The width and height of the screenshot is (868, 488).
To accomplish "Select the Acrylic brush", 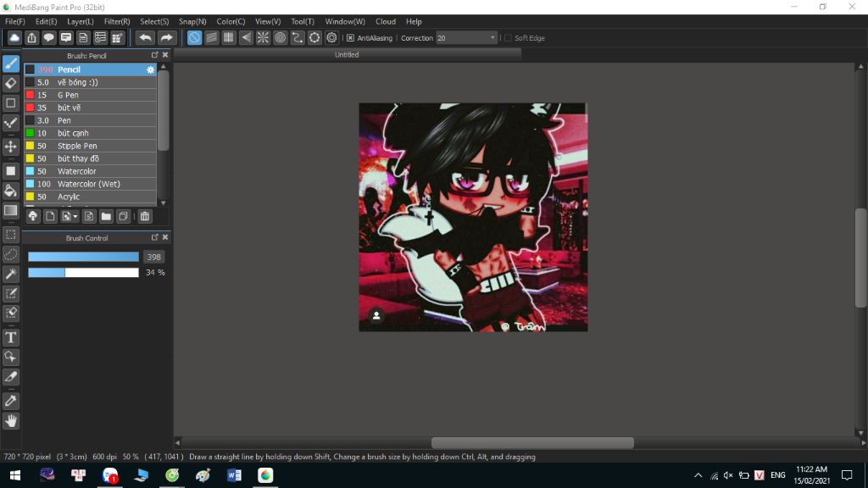I will [x=90, y=197].
